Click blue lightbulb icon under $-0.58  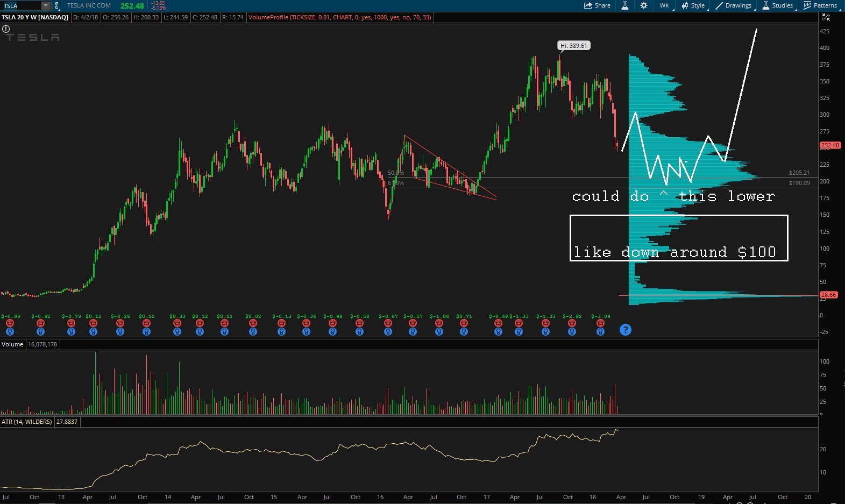tap(359, 331)
